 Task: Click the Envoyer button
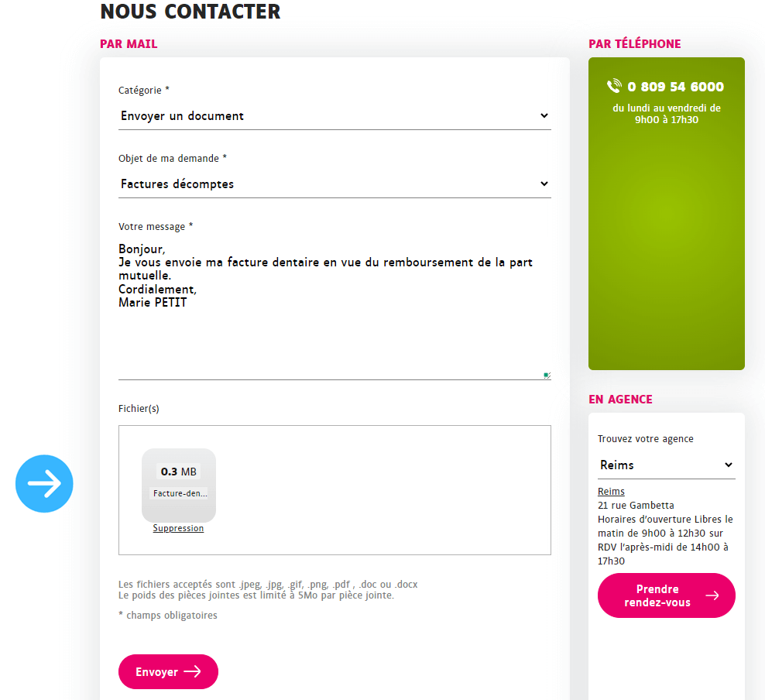tap(168, 671)
